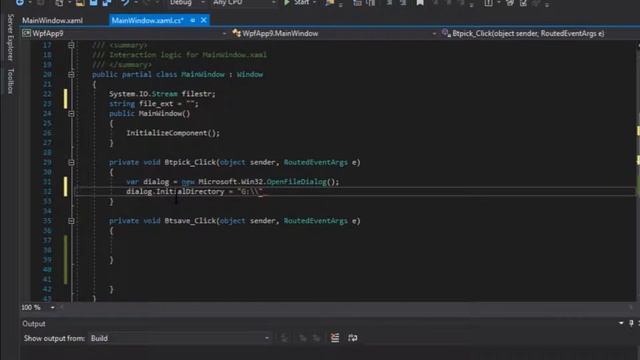Click the string file_ext line
Viewport: 640px width, 360px height.
tap(153, 104)
